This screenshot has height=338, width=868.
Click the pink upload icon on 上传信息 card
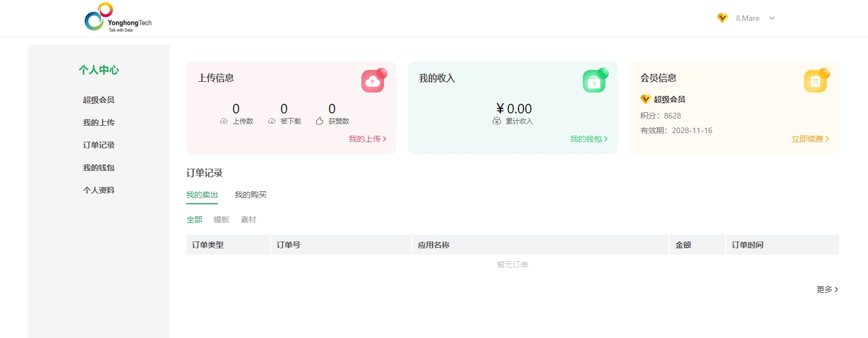coord(372,81)
